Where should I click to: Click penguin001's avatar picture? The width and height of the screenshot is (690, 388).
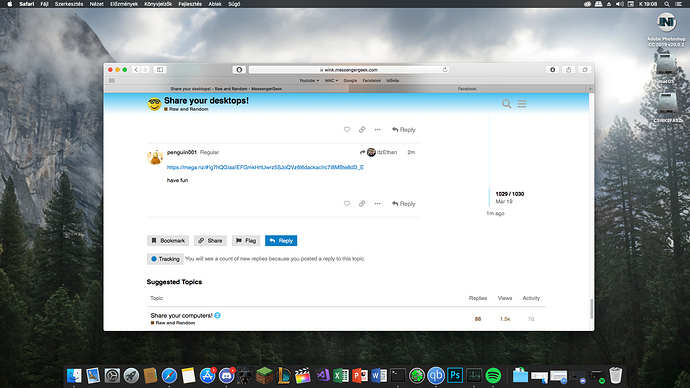[155, 157]
